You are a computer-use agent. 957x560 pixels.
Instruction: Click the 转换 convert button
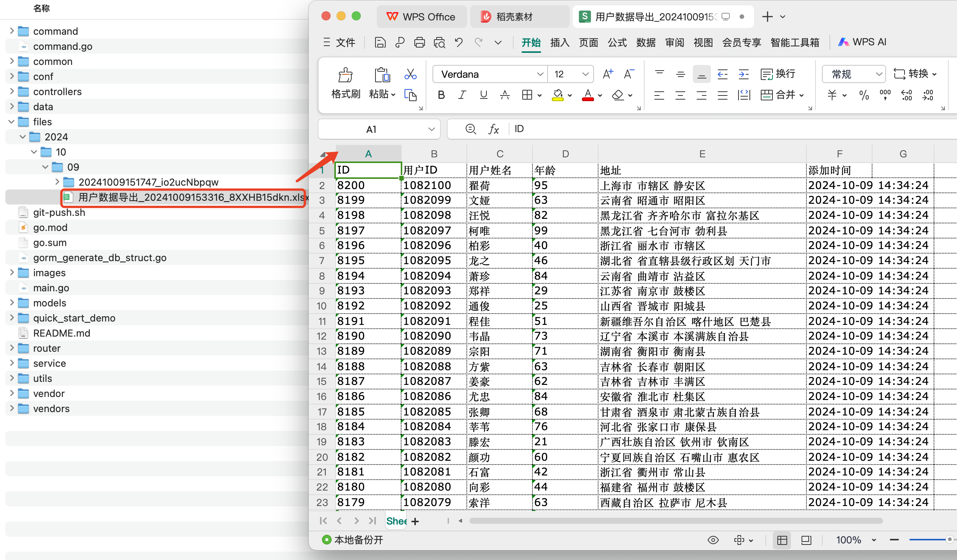tap(915, 74)
